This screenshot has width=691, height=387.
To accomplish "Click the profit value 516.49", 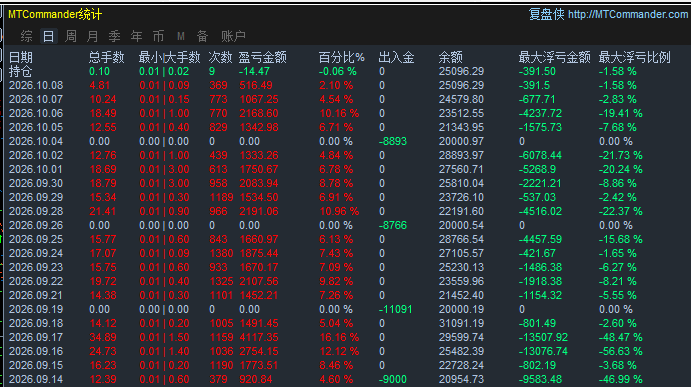I will [256, 85].
